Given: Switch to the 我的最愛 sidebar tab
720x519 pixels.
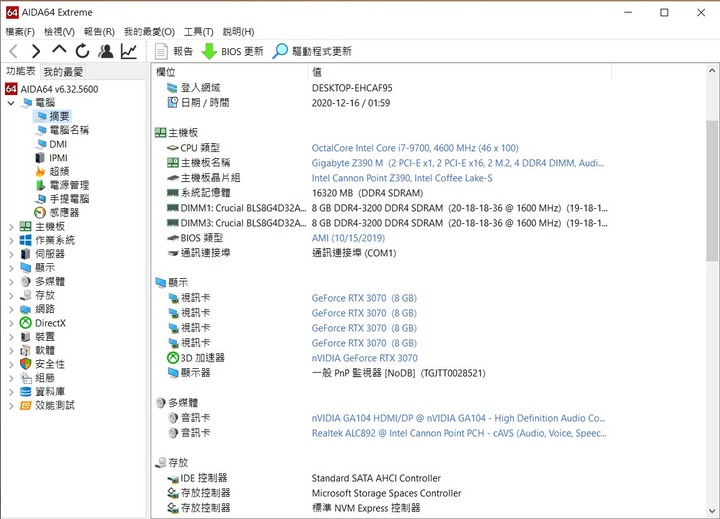Looking at the screenshot, I should pos(63,72).
